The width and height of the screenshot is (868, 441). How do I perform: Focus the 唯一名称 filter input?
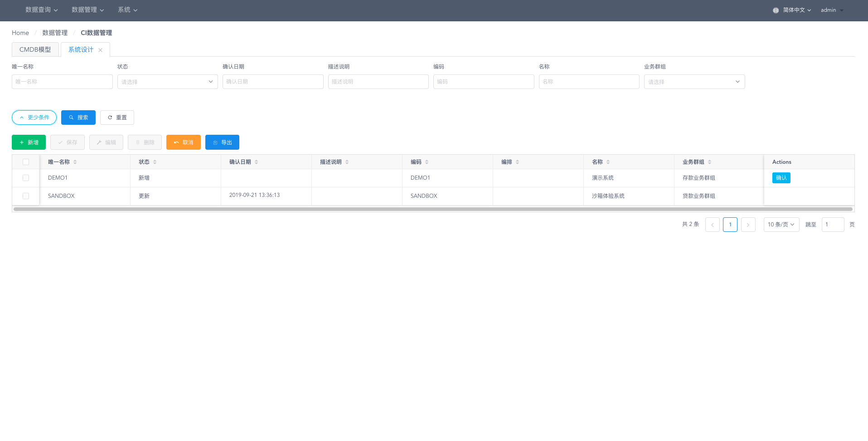pyautogui.click(x=62, y=82)
